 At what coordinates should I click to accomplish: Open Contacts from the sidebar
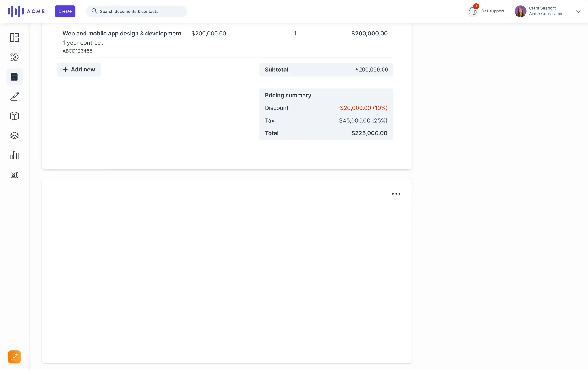[x=14, y=175]
